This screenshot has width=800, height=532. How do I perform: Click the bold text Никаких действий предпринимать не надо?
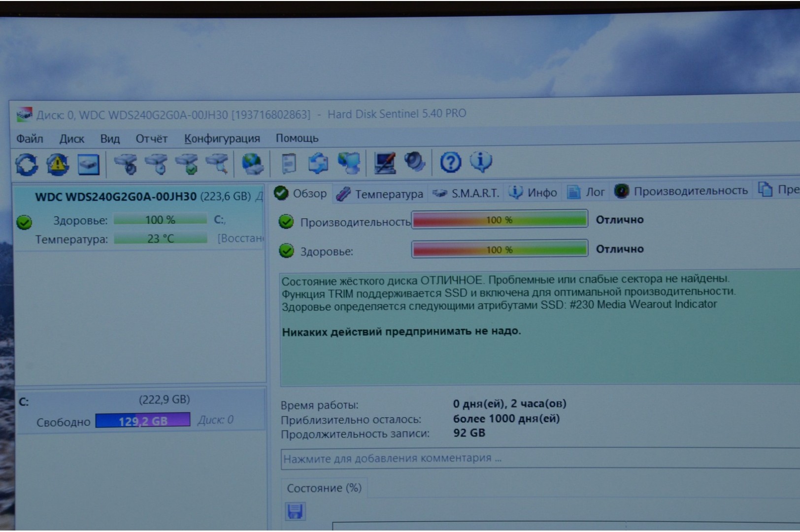tap(401, 332)
